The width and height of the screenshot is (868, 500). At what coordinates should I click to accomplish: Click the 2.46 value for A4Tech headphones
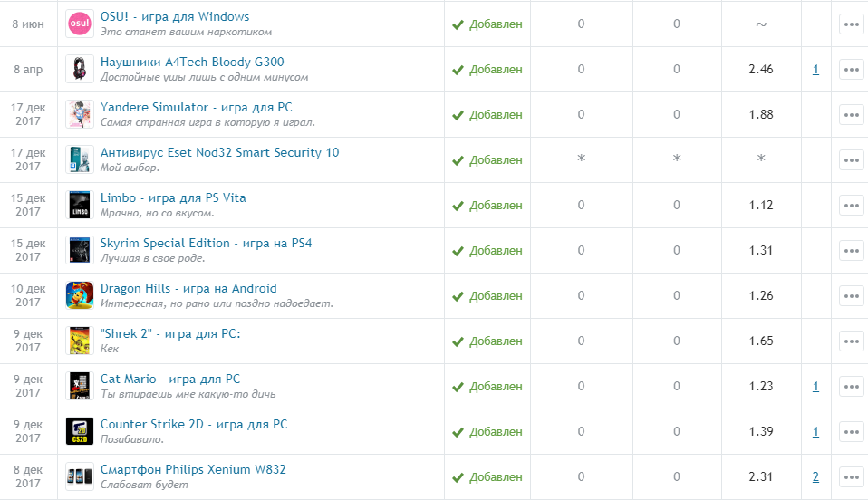click(x=760, y=69)
